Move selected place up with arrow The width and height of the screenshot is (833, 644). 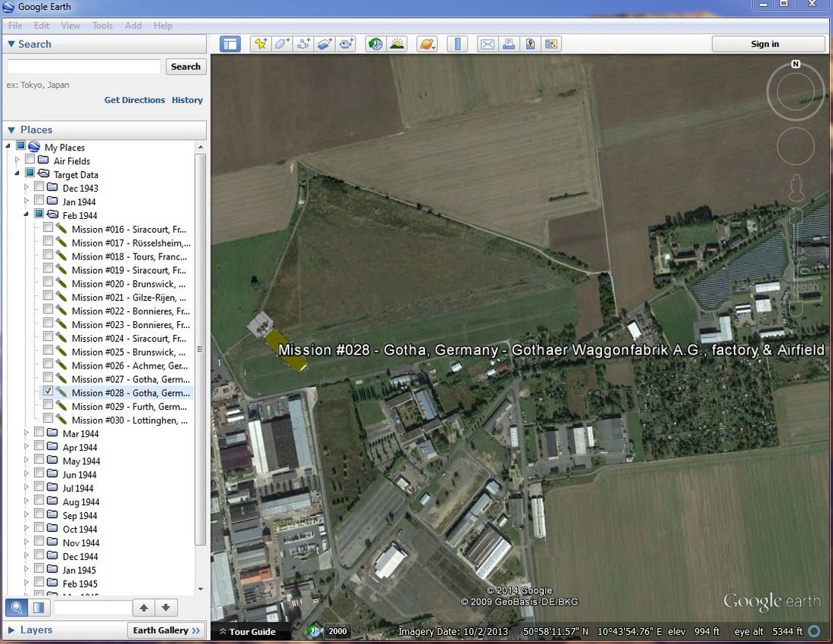(144, 607)
